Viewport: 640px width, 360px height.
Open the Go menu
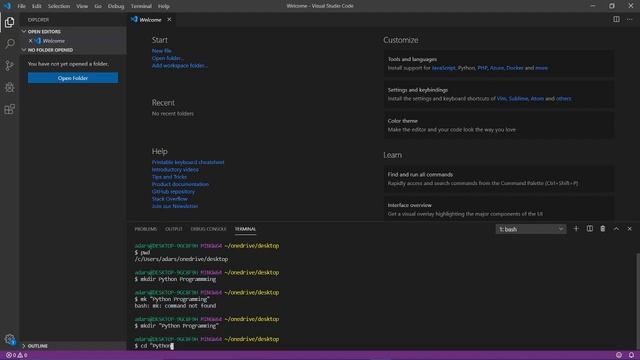click(x=98, y=6)
